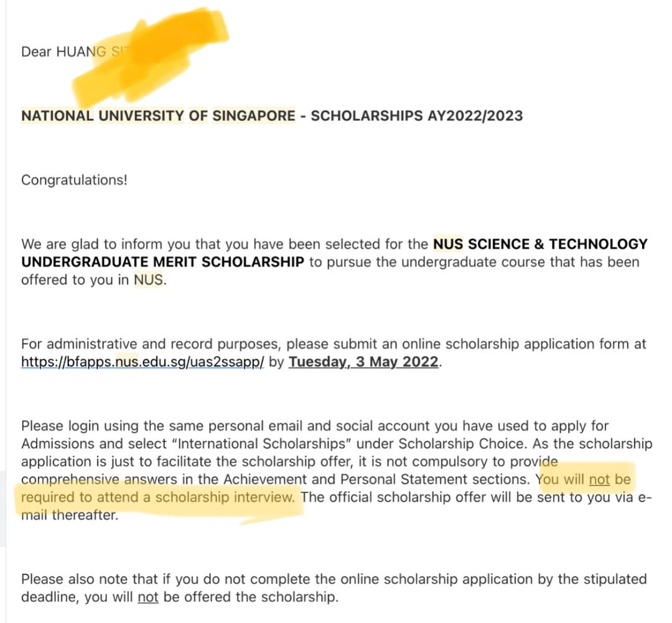
Task: Click the "Congratulations!" line
Action: (74, 180)
